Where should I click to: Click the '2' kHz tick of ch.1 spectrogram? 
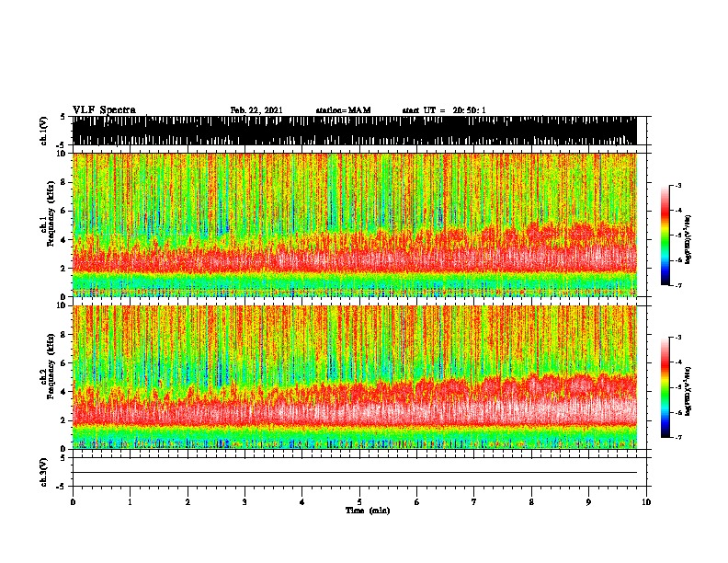pyautogui.click(x=65, y=268)
